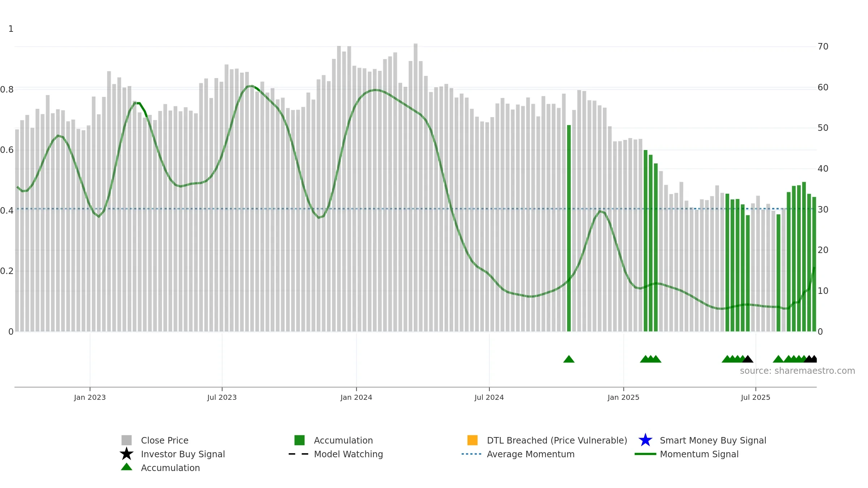Viewport: 868px width, 488px height.
Task: Click the source: sharemaestro.com text
Action: (797, 371)
